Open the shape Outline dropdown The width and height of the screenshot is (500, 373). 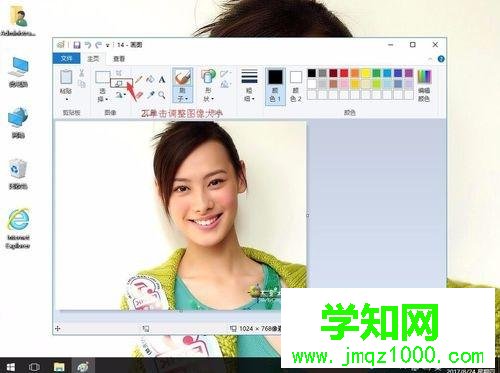coord(226,73)
